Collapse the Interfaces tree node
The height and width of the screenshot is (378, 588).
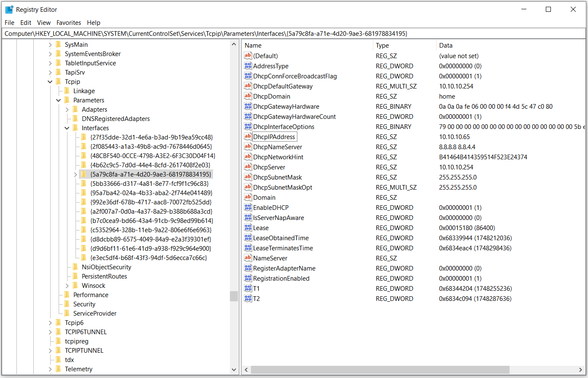pos(67,128)
